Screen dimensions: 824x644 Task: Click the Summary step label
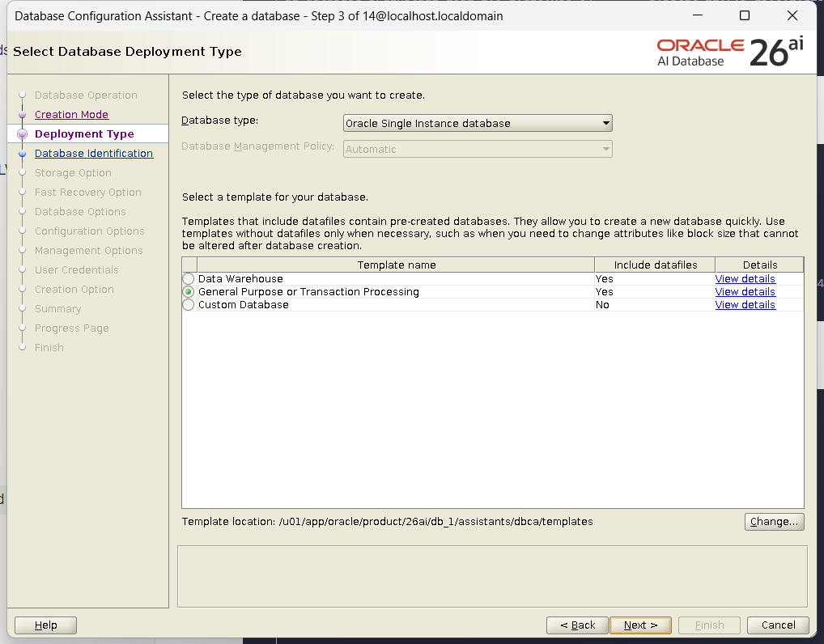coord(57,309)
